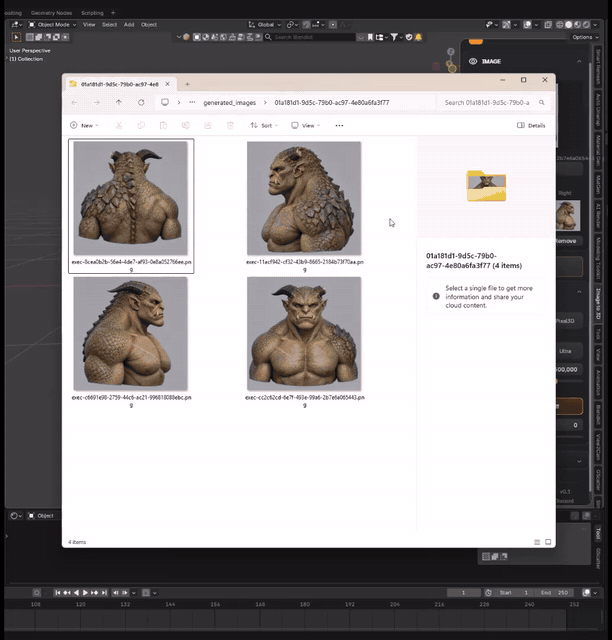Open the Global transform orientation dropdown
Image resolution: width=612 pixels, height=640 pixels.
[265, 25]
